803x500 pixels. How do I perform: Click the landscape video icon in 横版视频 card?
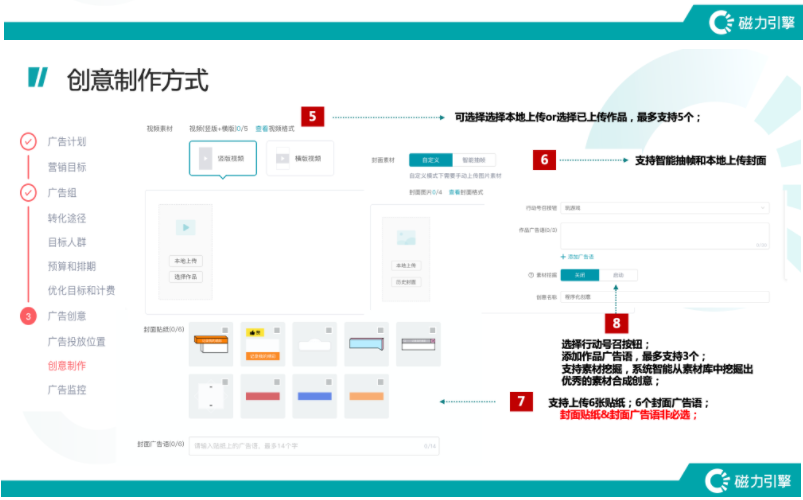(x=283, y=158)
